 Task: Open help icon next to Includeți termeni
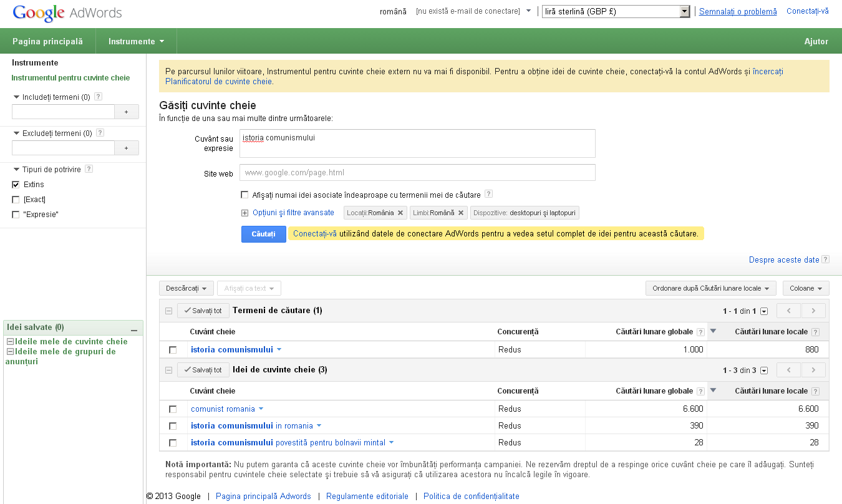pos(98,97)
